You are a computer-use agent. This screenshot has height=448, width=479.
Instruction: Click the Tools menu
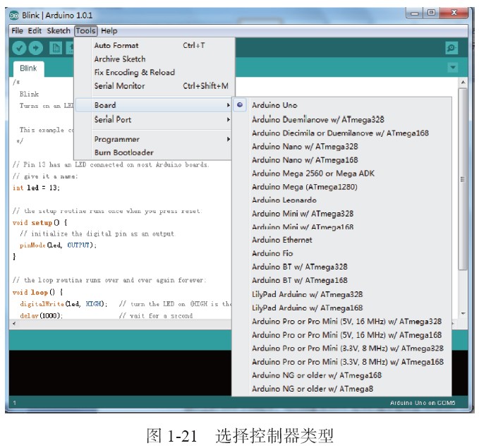86,31
